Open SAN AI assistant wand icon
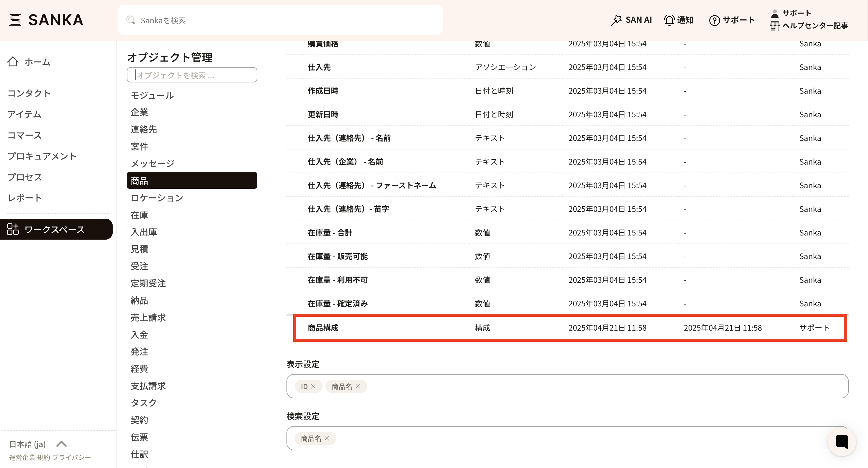 click(x=616, y=20)
